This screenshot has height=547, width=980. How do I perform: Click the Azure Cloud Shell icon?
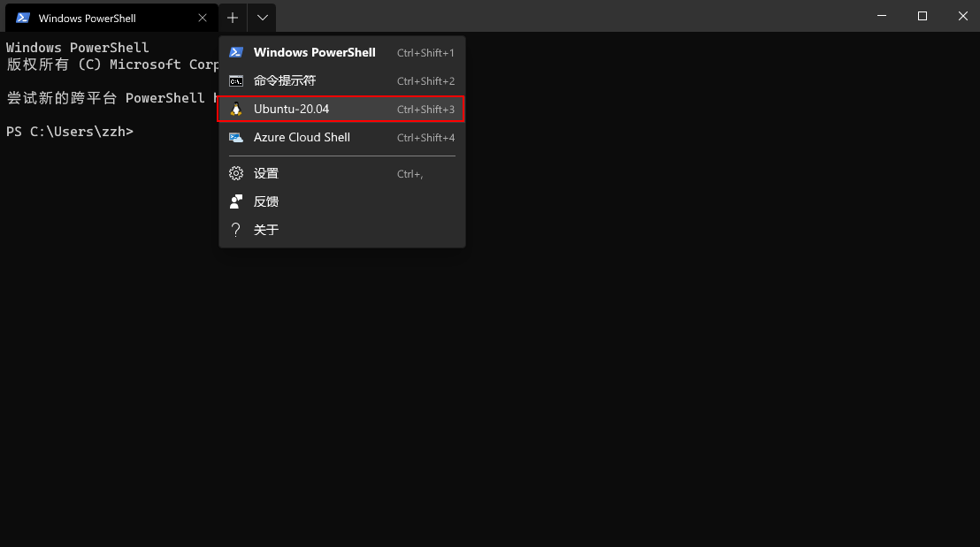tap(235, 137)
